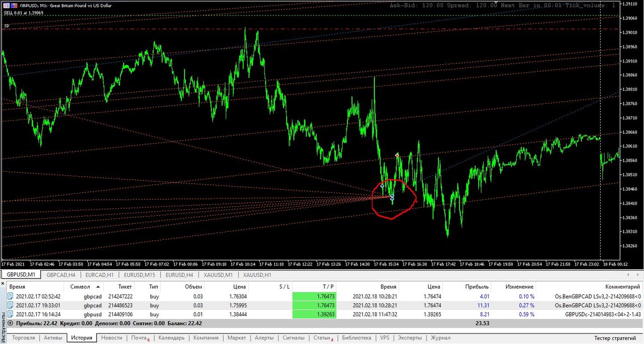The width and height of the screenshot is (644, 344).
Task: Switch to the EURCAD,H1 chart tab
Action: point(100,275)
